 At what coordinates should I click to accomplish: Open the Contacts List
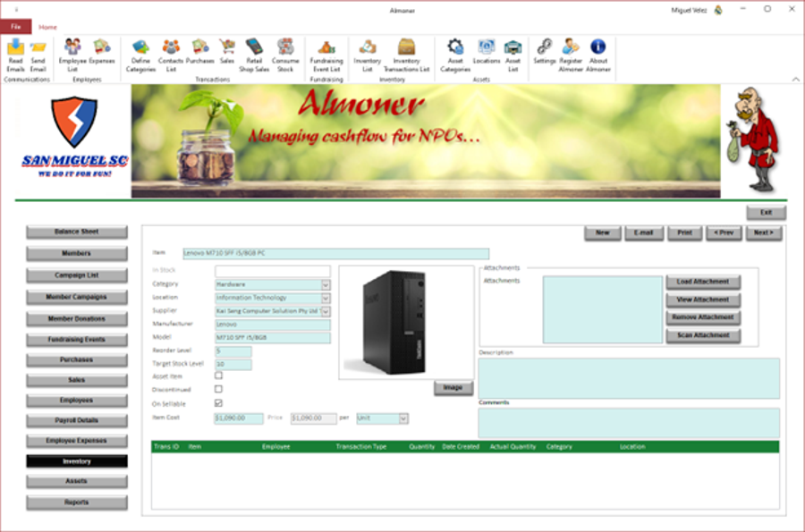pos(171,55)
